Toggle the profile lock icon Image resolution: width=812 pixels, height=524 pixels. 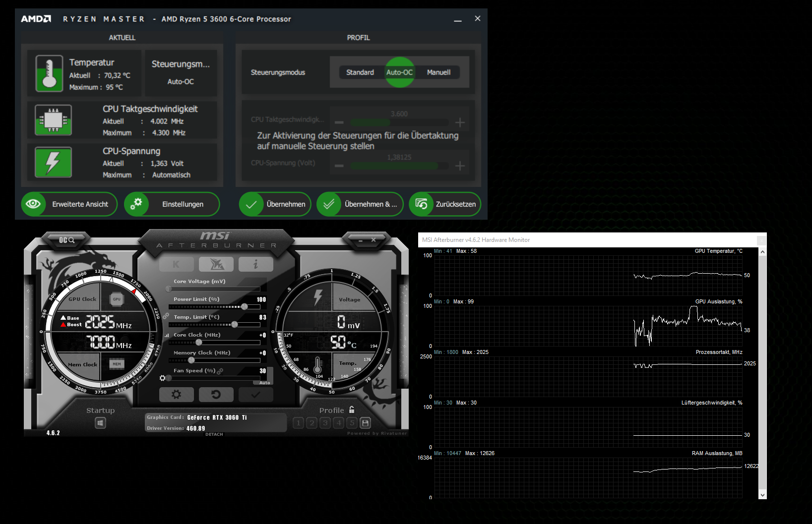click(x=352, y=410)
